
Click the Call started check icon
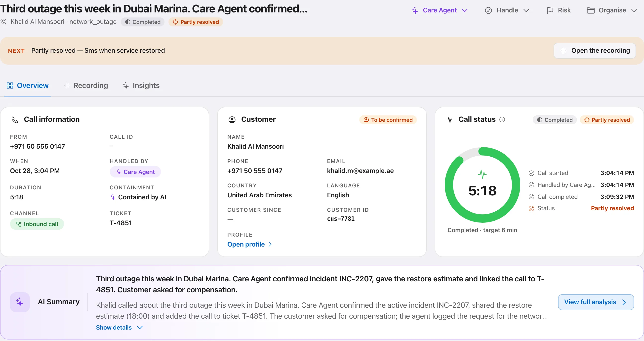(531, 173)
